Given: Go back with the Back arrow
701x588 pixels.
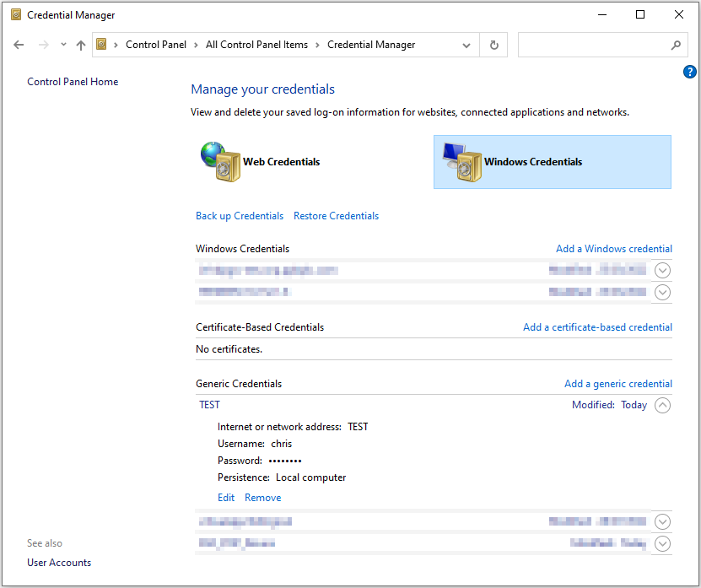Looking at the screenshot, I should click(x=19, y=45).
